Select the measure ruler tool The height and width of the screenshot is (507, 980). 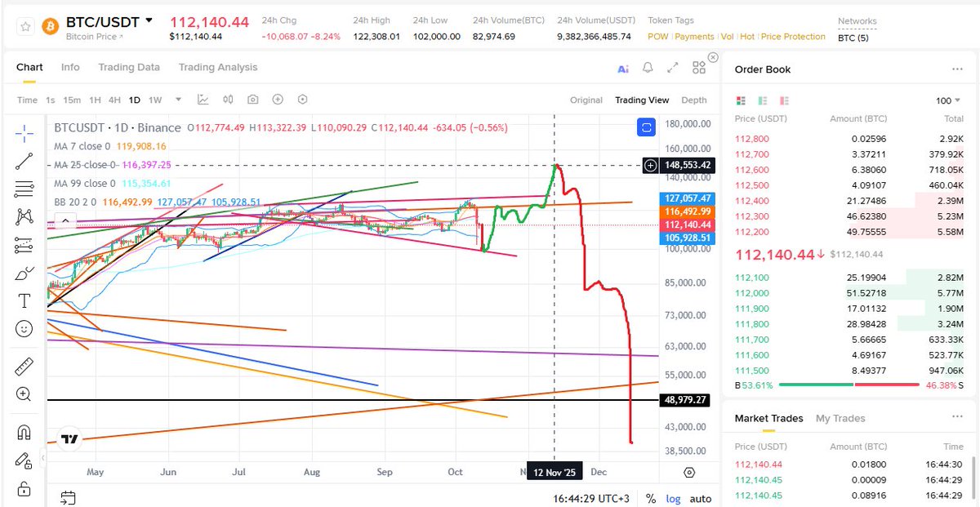pos(24,366)
